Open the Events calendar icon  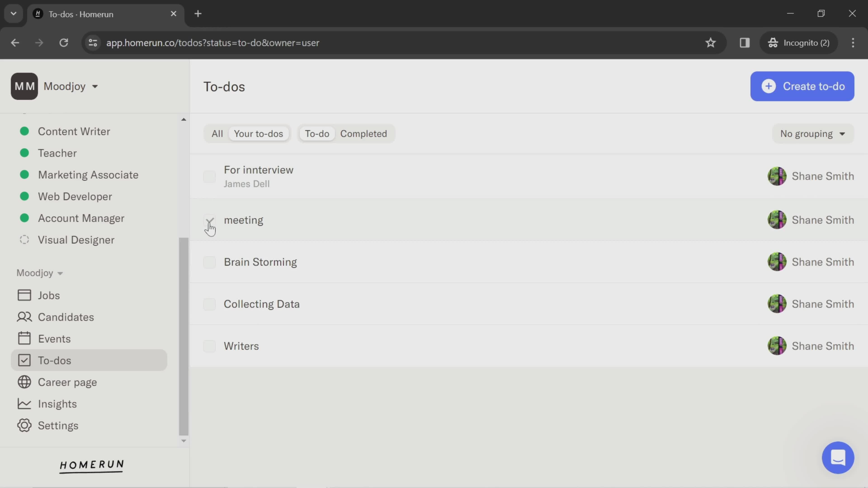tap(24, 338)
